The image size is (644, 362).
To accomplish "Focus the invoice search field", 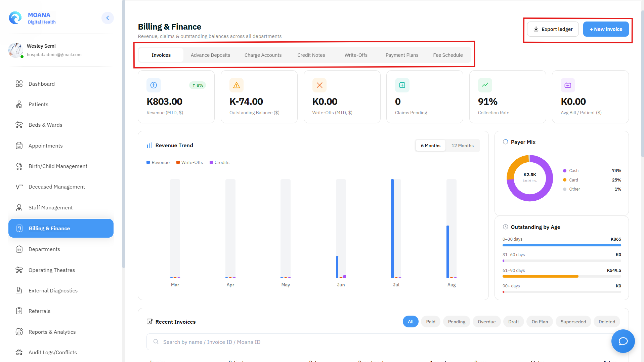I will click(x=383, y=342).
